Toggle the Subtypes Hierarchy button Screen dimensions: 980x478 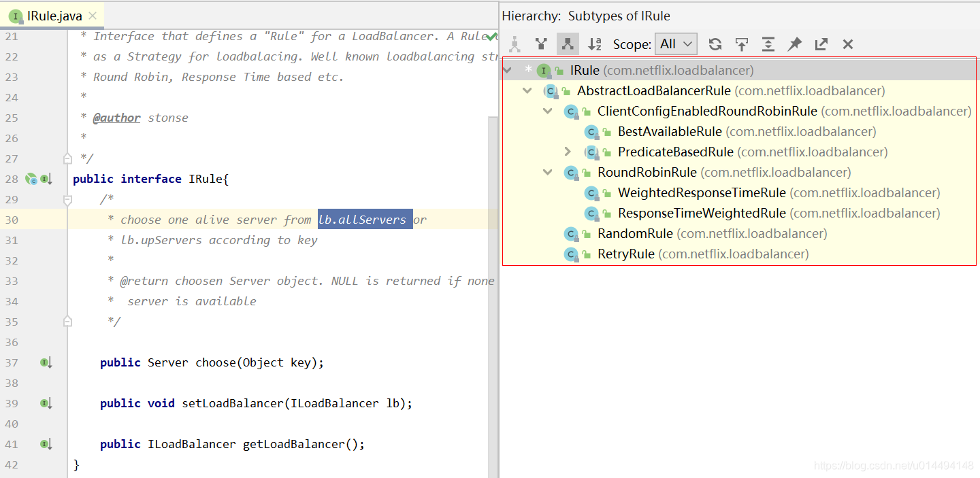(x=568, y=44)
